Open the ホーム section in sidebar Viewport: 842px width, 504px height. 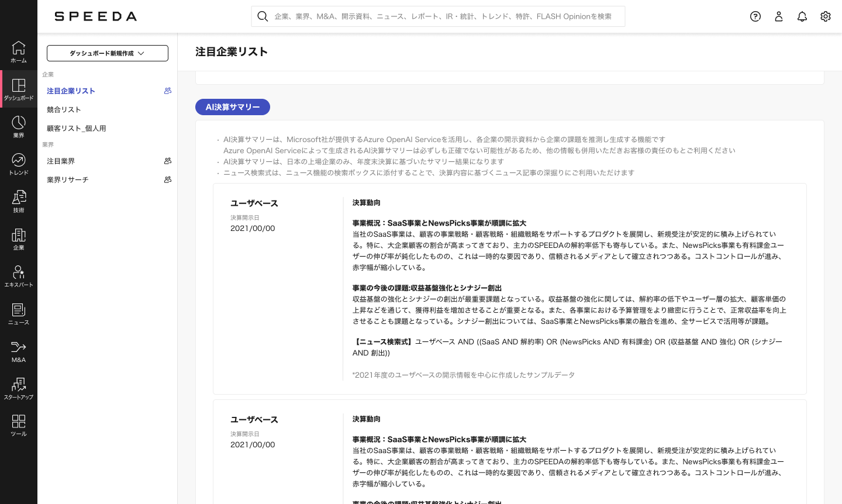pyautogui.click(x=19, y=51)
